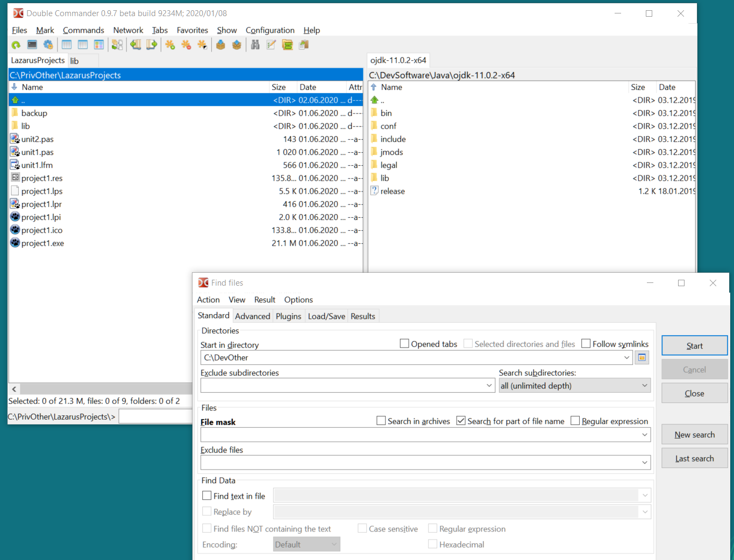Switch to full columns view toolbar icon
The width and height of the screenshot is (734, 560).
point(83,45)
